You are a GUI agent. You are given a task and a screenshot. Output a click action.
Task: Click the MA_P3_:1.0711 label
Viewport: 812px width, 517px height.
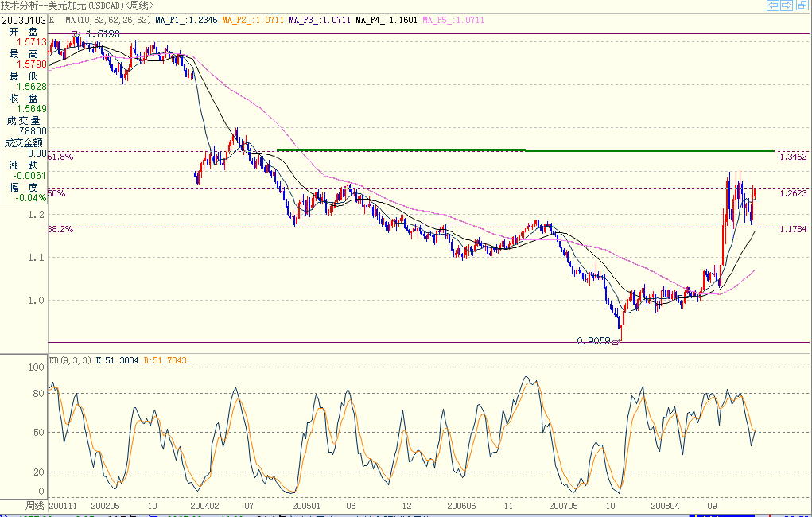point(320,20)
